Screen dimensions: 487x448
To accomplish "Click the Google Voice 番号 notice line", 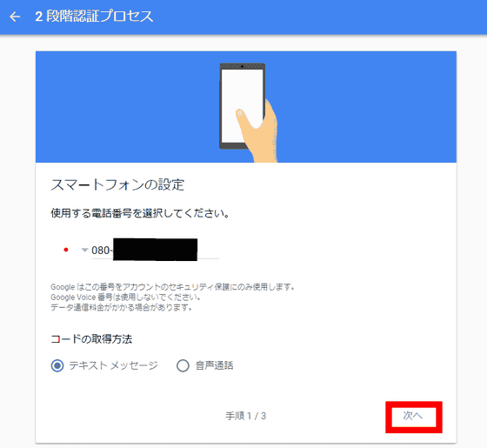I will tap(125, 298).
